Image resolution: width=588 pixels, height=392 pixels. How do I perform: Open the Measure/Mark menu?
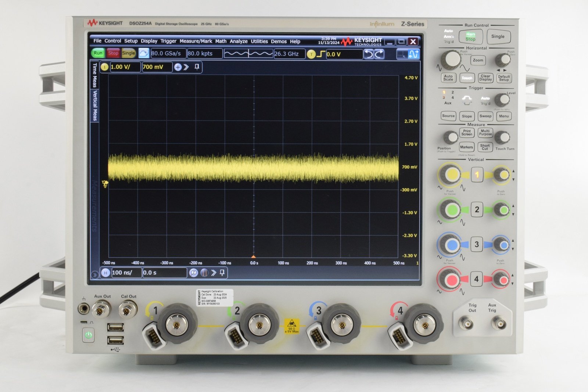click(196, 41)
